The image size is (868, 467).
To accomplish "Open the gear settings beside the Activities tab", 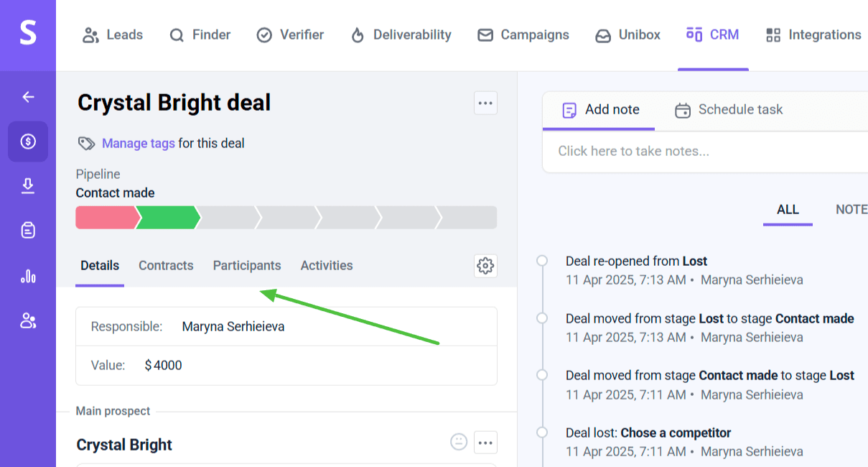I will [485, 266].
